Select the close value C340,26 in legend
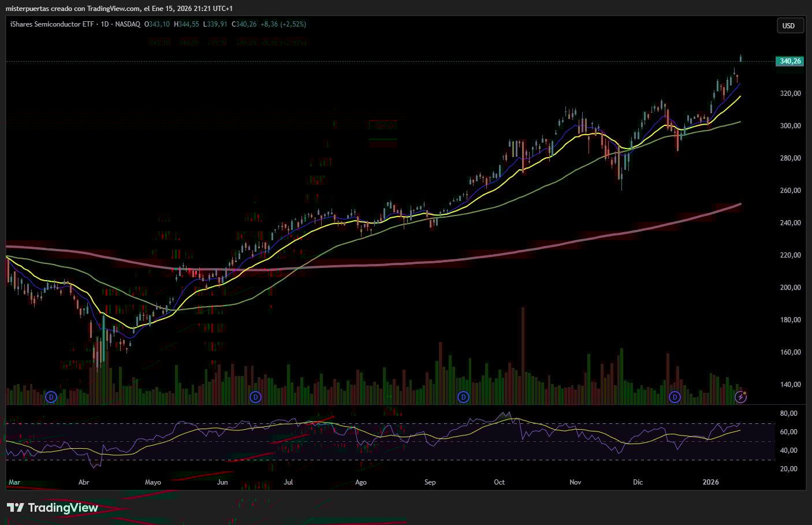This screenshot has width=812, height=525. [244, 24]
